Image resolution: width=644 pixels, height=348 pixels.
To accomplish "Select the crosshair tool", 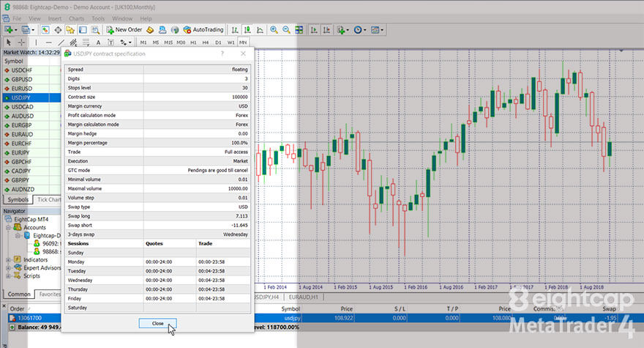I will (x=21, y=42).
